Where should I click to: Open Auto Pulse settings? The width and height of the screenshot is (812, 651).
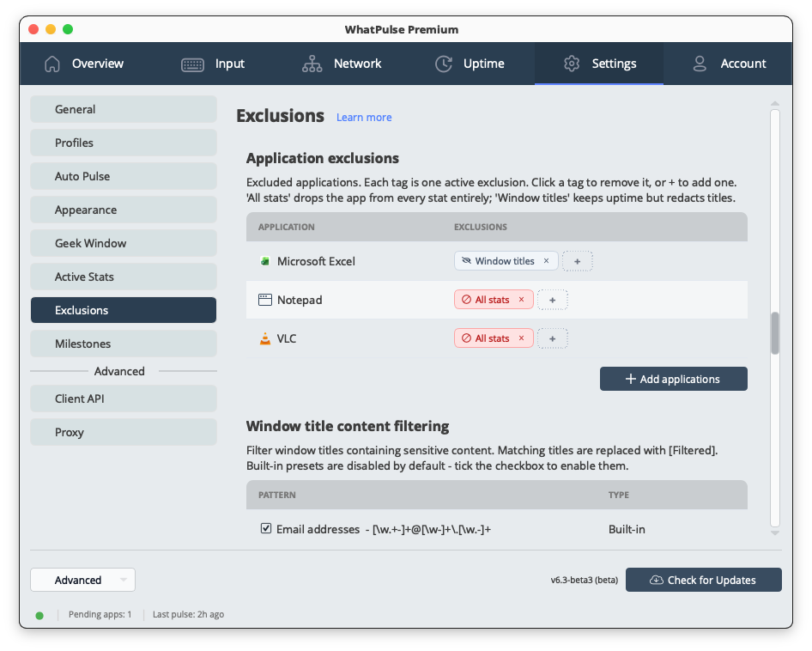pos(124,176)
